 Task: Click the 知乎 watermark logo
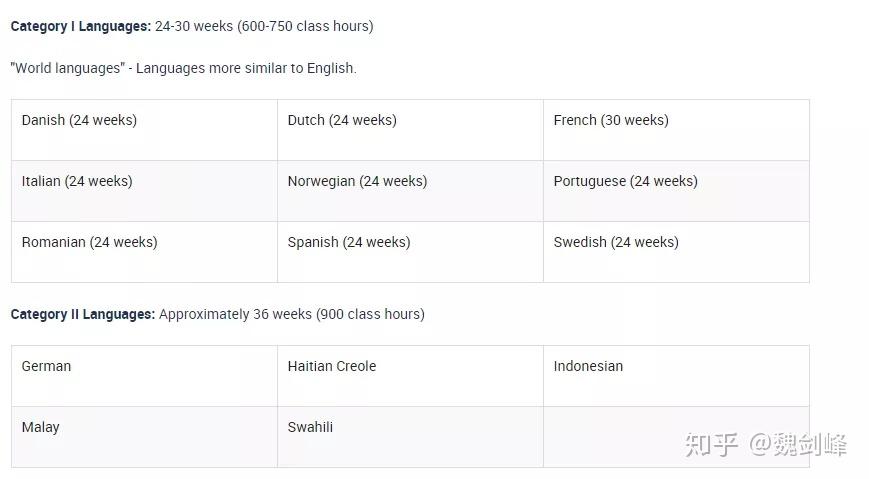tap(710, 445)
